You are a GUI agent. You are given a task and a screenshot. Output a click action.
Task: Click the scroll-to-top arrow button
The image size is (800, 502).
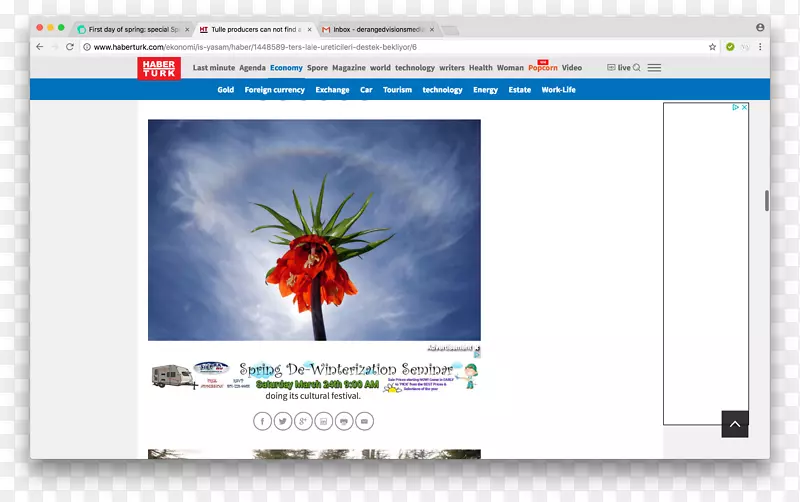(x=735, y=424)
